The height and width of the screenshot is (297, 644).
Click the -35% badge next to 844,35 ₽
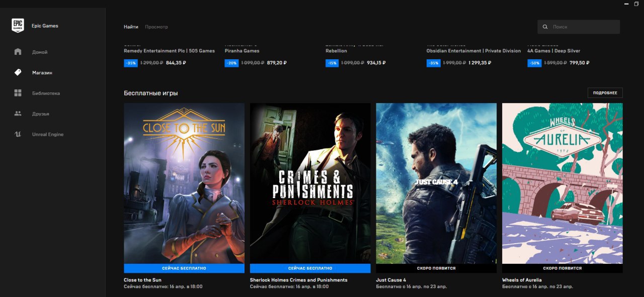[130, 63]
